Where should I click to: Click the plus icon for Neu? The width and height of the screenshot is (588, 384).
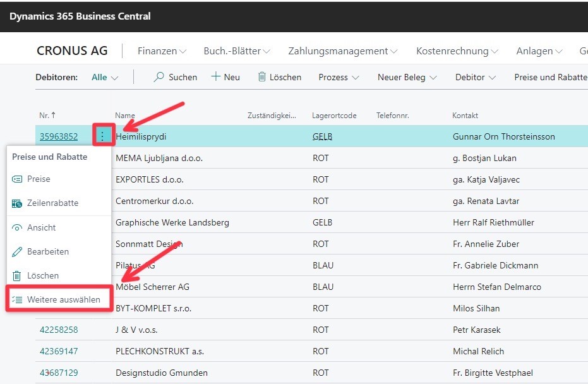point(216,77)
